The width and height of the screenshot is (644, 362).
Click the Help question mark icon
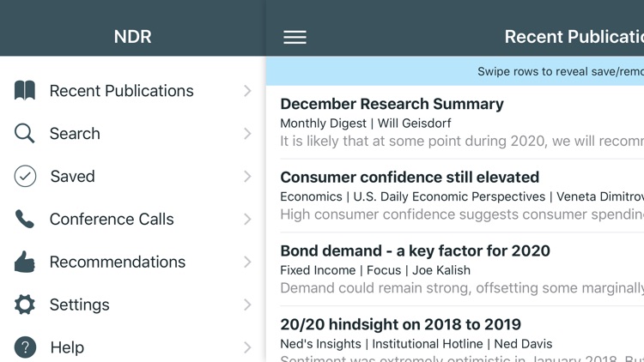tap(25, 347)
